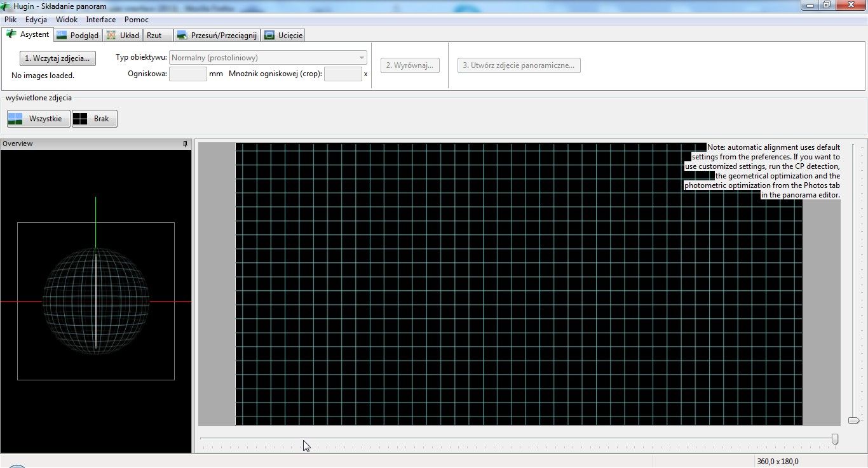The width and height of the screenshot is (868, 468).
Task: Pin the Overview panel using pin icon
Action: pos(185,144)
